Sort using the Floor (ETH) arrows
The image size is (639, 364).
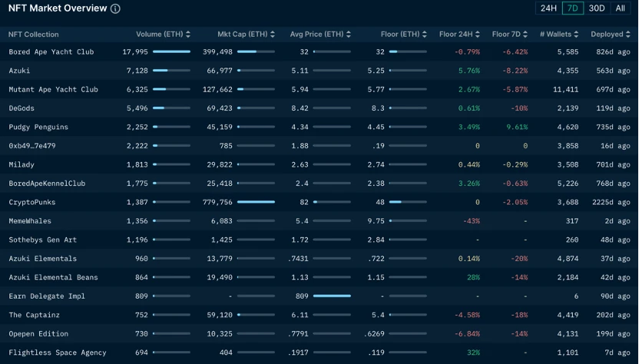pyautogui.click(x=425, y=35)
